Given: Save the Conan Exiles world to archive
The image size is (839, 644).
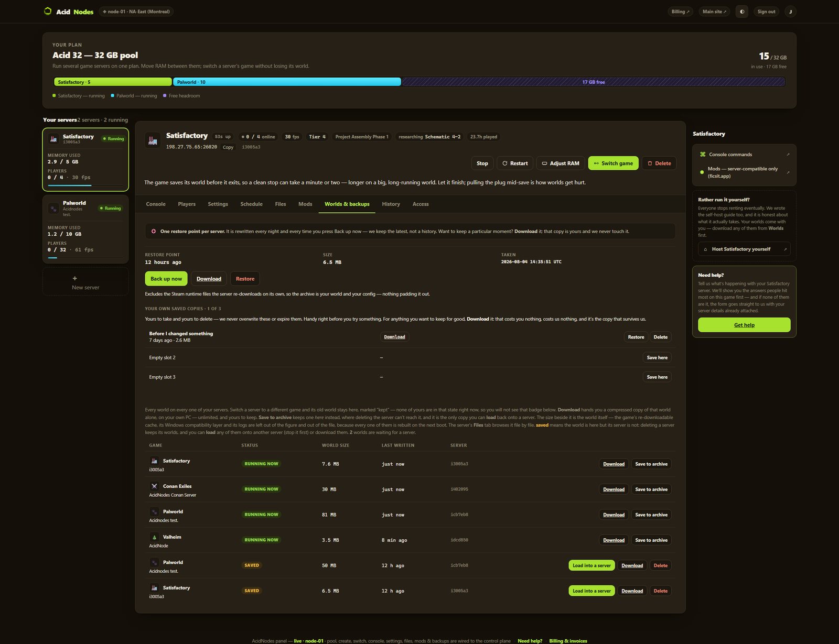Looking at the screenshot, I should 651,489.
